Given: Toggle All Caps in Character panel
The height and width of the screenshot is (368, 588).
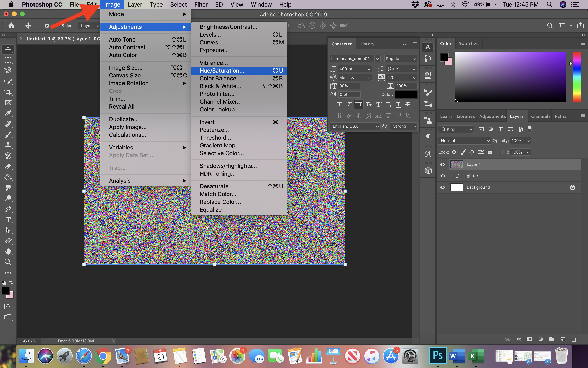Looking at the screenshot, I should (x=359, y=104).
